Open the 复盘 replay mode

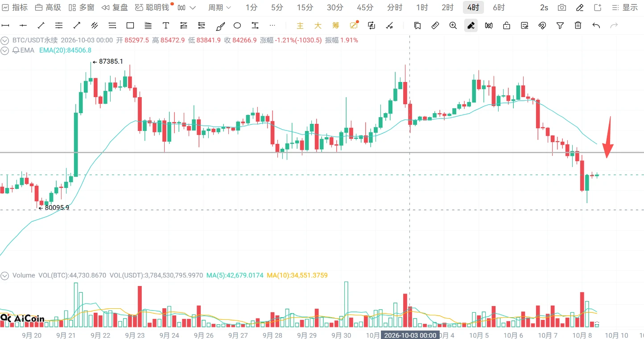tap(115, 8)
